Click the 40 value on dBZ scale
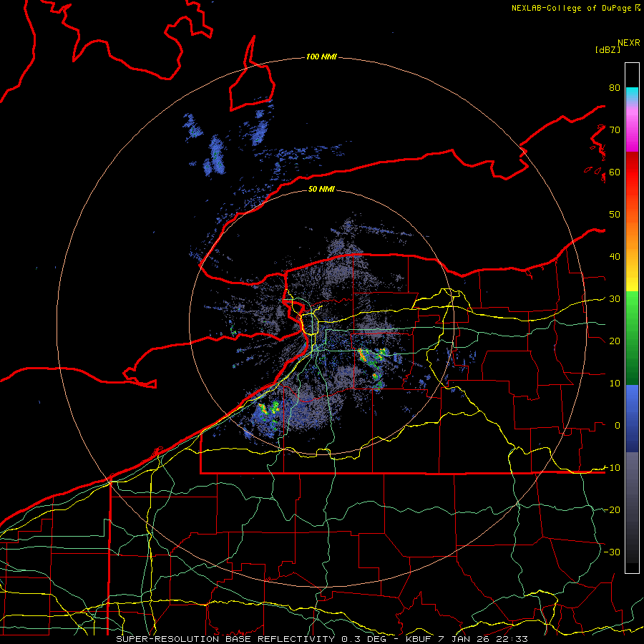Viewport: 644px width, 644px height. 615,256
